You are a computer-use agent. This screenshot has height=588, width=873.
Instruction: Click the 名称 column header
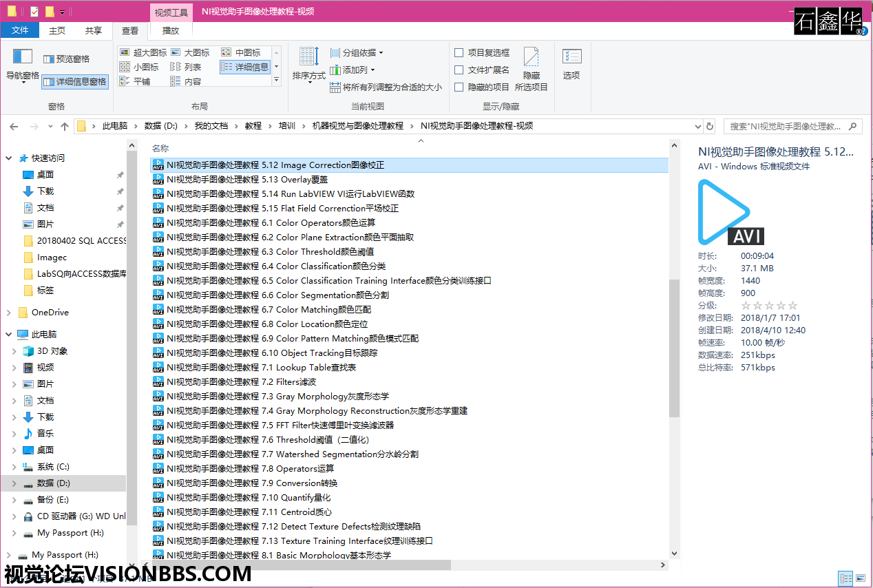tap(160, 149)
